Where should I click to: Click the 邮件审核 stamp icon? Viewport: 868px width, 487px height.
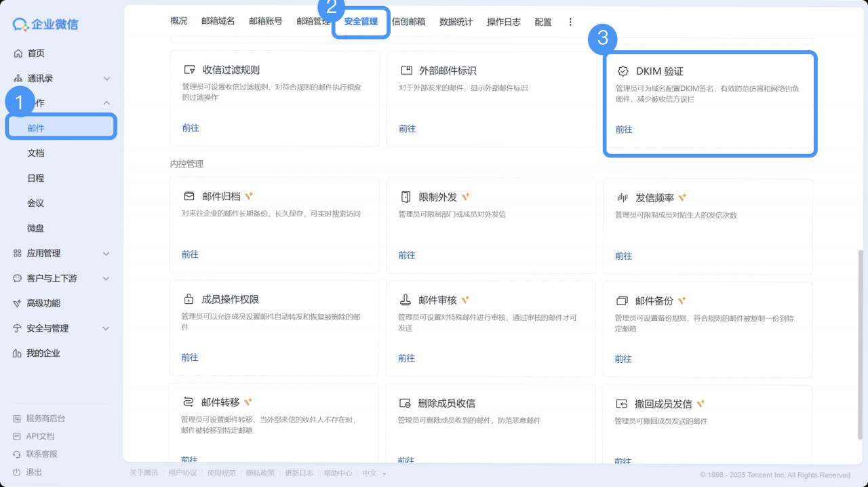pos(406,300)
